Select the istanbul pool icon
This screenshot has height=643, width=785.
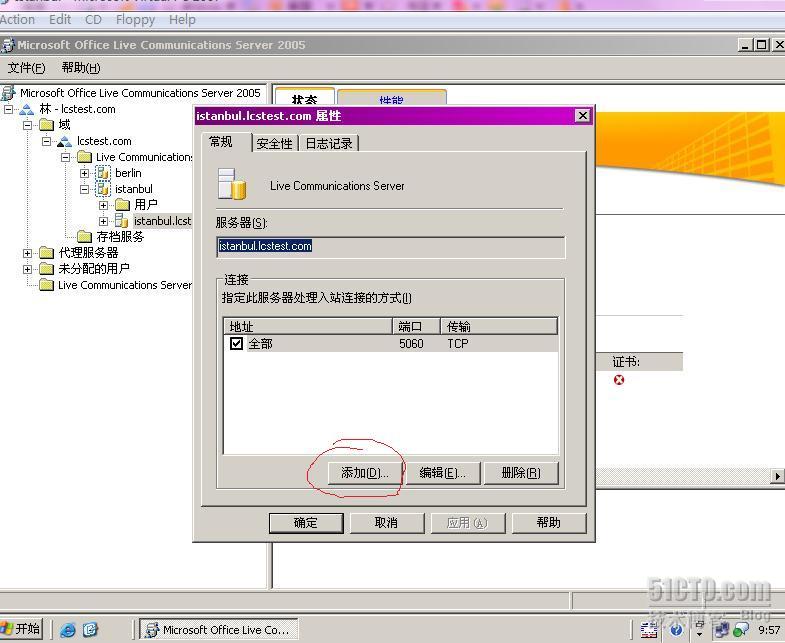tap(103, 189)
